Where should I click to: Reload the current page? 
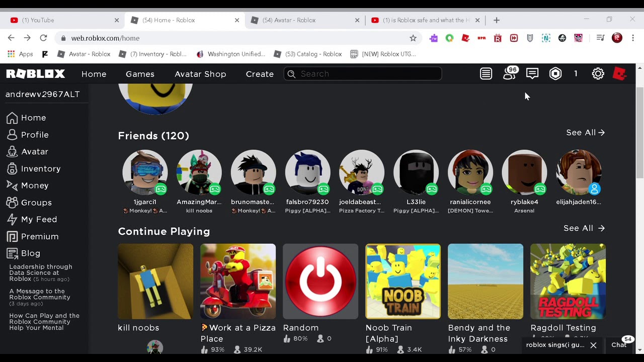(43, 38)
